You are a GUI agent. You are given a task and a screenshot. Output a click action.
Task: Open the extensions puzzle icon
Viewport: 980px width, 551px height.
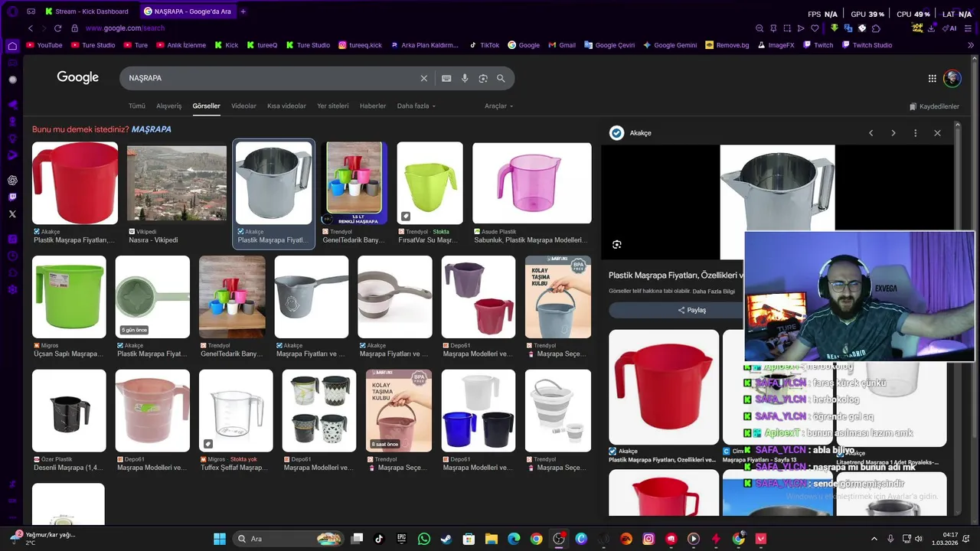(876, 28)
